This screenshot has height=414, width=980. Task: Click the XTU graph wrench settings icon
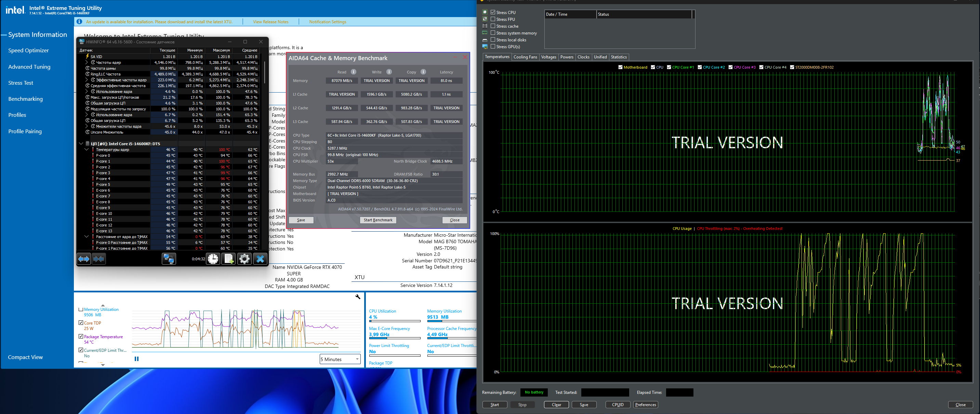point(358,296)
